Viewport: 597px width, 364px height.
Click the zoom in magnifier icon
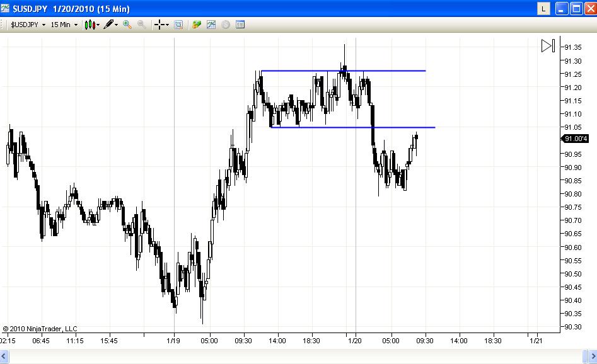coord(127,25)
